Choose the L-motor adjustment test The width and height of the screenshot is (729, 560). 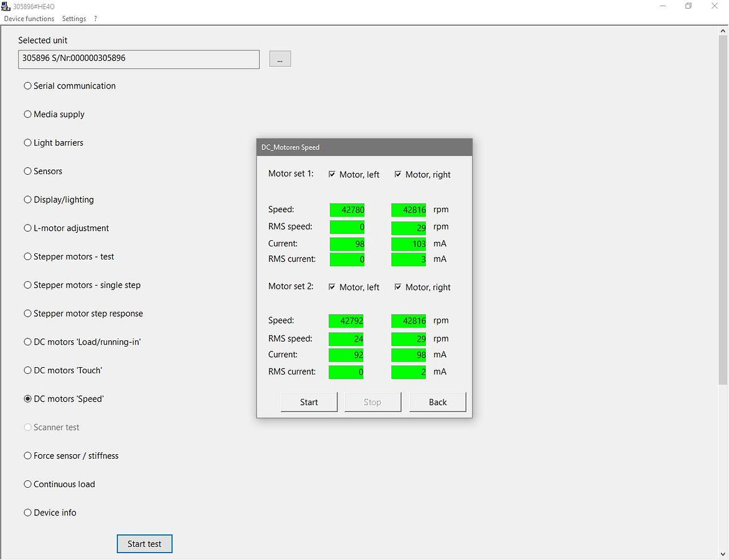coord(28,228)
